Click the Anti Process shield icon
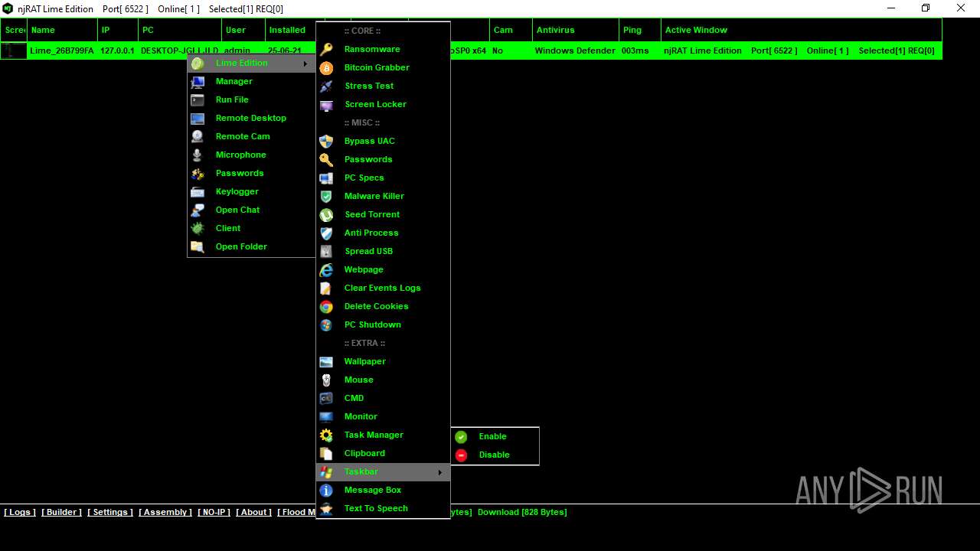The width and height of the screenshot is (980, 551). 326,233
